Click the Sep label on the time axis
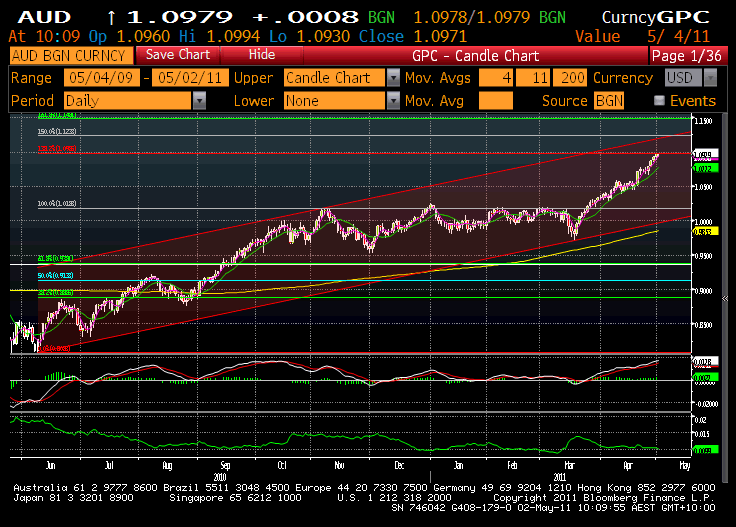This screenshot has width=736, height=527. point(225,466)
